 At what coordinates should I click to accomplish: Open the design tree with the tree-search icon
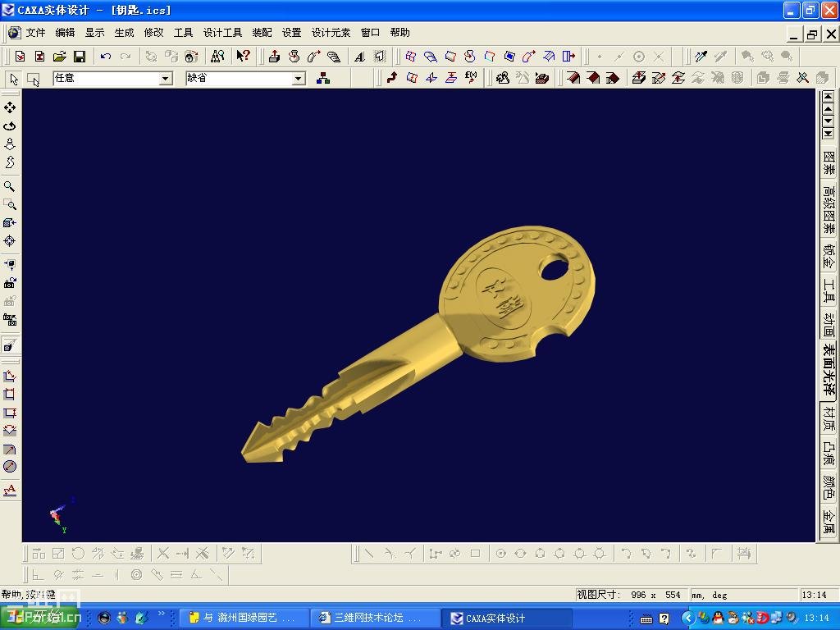click(x=217, y=57)
